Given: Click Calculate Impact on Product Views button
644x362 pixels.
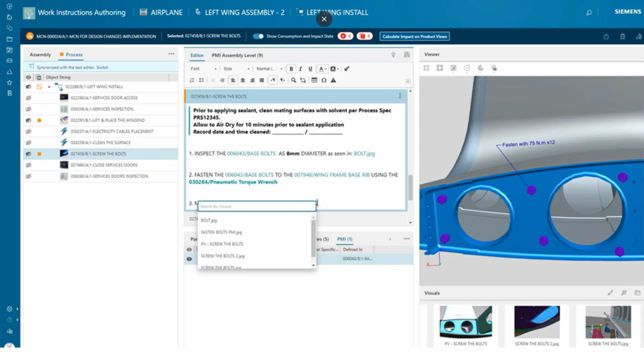Looking at the screenshot, I should pos(415,36).
